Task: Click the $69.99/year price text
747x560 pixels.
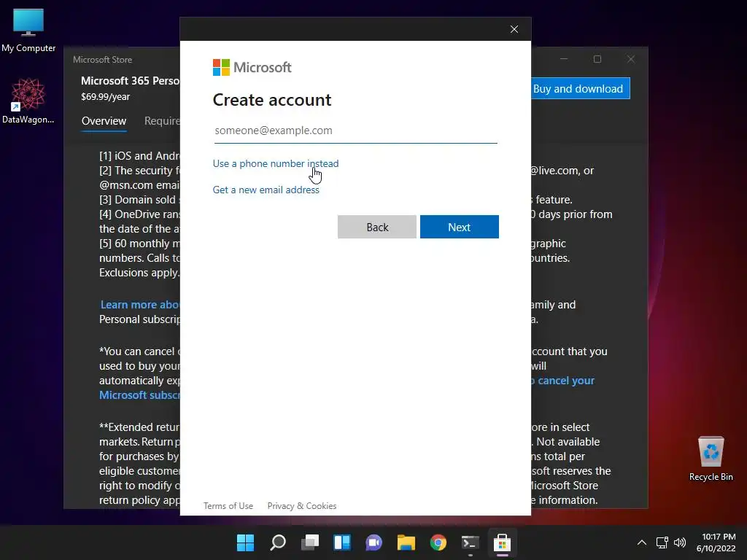Action: 105,97
